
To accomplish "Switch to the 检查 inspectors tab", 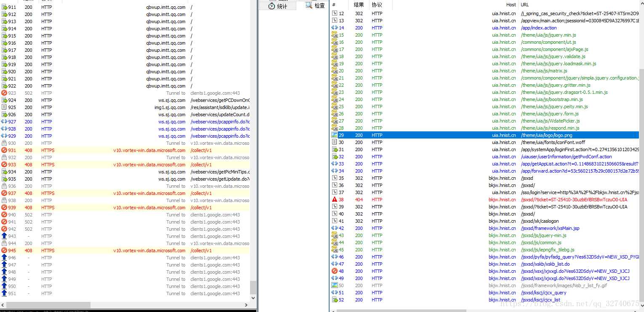I will [x=314, y=5].
